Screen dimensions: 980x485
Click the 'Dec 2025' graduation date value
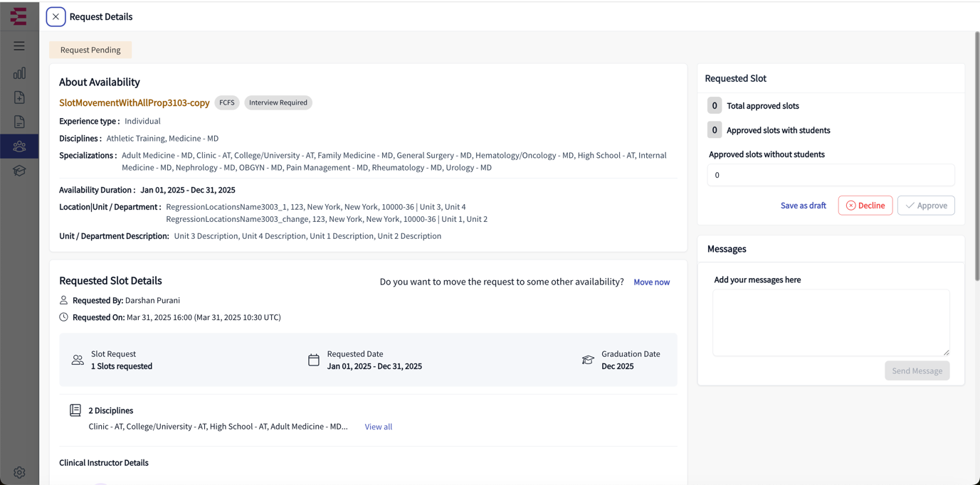click(x=618, y=366)
